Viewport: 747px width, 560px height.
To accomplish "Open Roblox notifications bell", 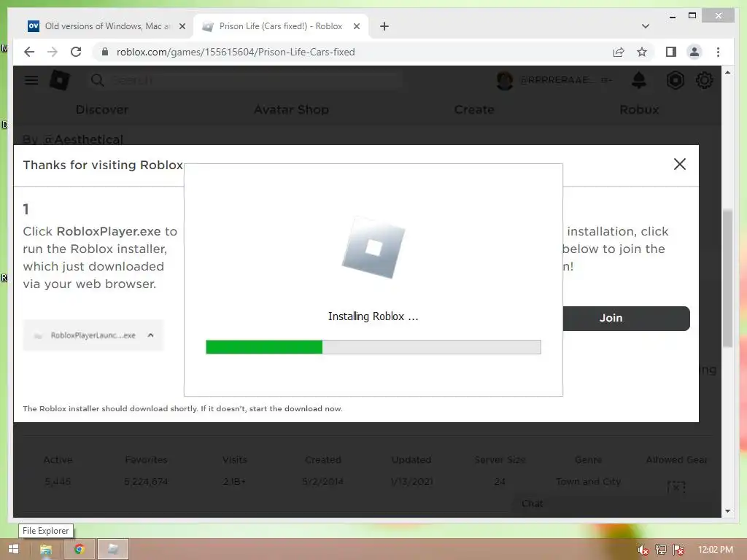I will click(639, 80).
